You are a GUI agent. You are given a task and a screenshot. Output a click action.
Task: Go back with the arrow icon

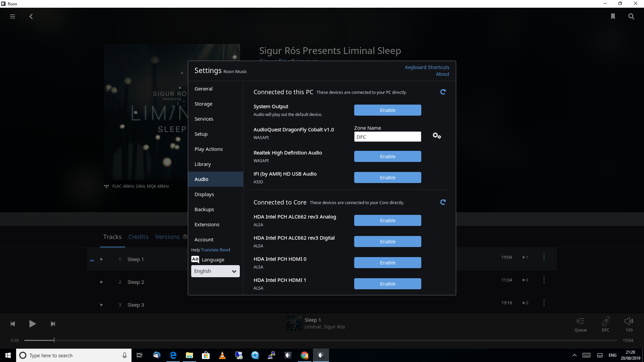[31, 16]
